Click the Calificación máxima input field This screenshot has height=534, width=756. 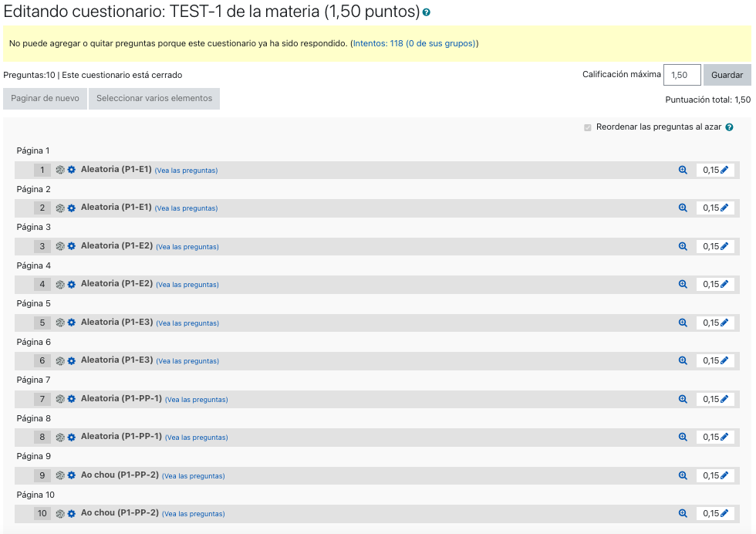coord(682,75)
